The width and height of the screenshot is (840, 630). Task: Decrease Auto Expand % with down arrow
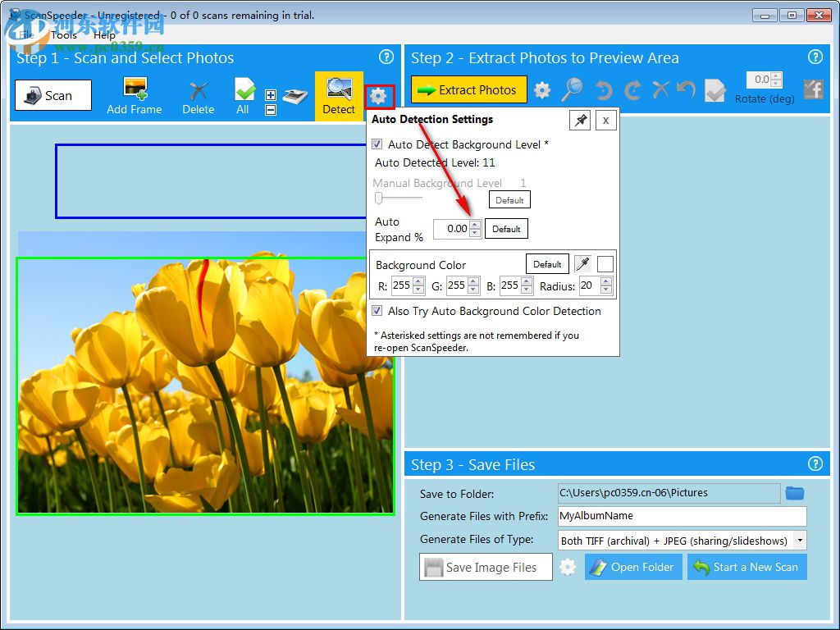pos(475,232)
